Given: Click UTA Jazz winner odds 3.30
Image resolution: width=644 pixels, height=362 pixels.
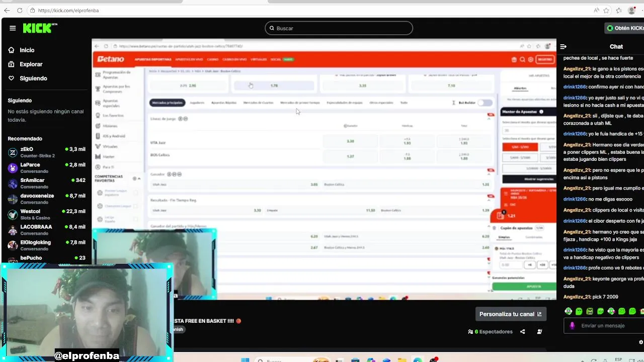Looking at the screenshot, I should [350, 141].
